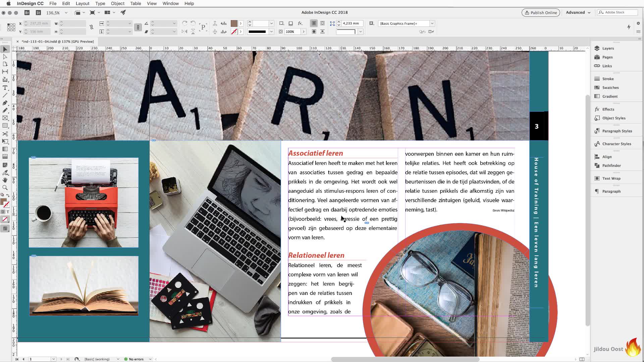Toggle auto-fit checkbox icon near opacity
Screen dimensions: 644x362
281,32
